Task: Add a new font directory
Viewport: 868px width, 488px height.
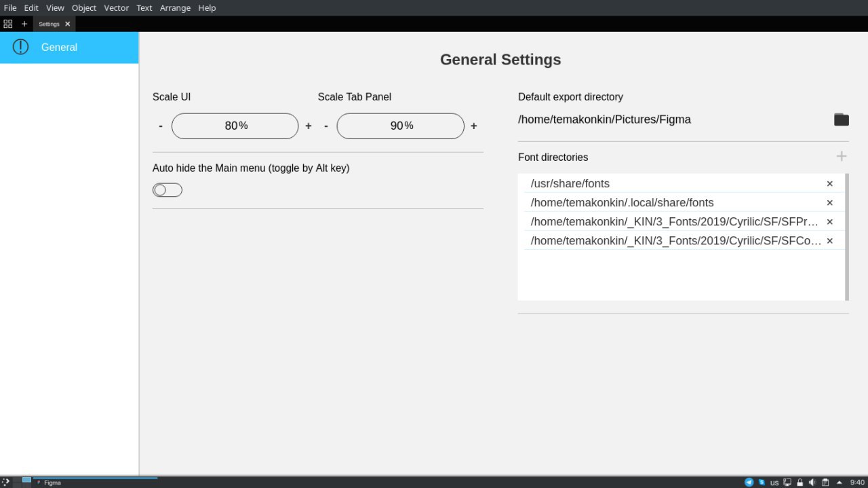Action: (x=842, y=156)
